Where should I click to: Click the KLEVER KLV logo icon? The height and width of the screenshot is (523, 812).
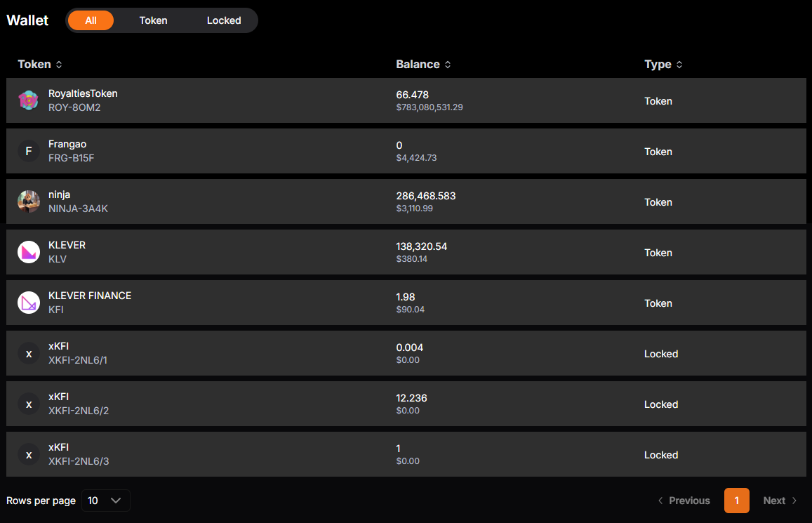pyautogui.click(x=29, y=252)
